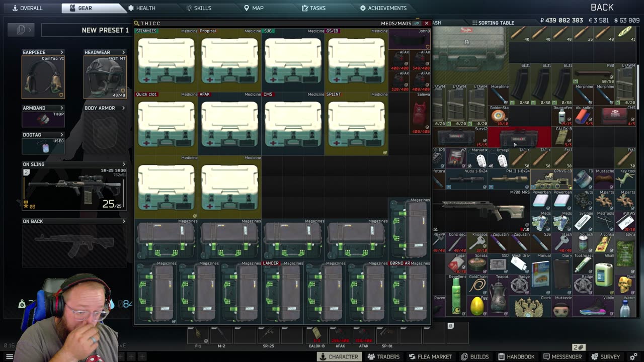Open the Quick clot medicine case
Screen dimensions: 644x362
(x=166, y=123)
